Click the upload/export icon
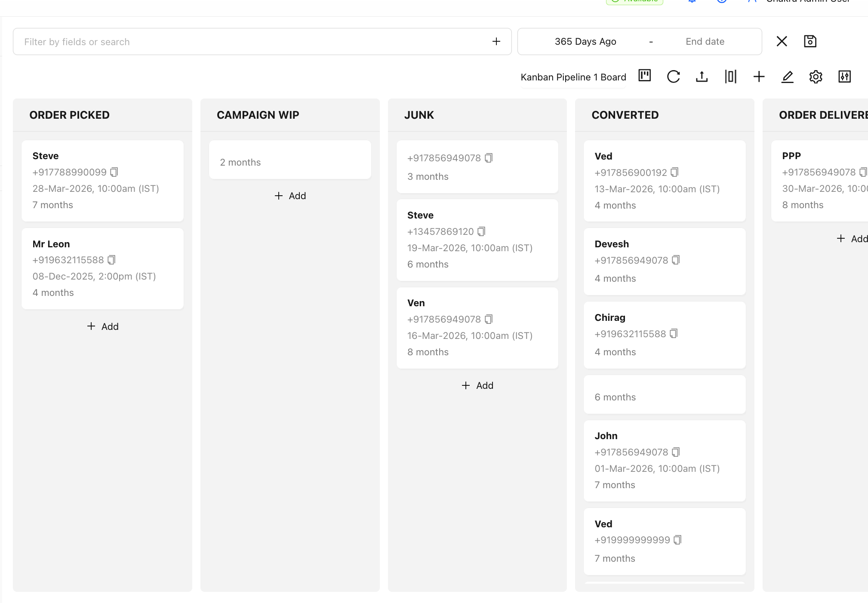The width and height of the screenshot is (868, 603). pos(702,77)
